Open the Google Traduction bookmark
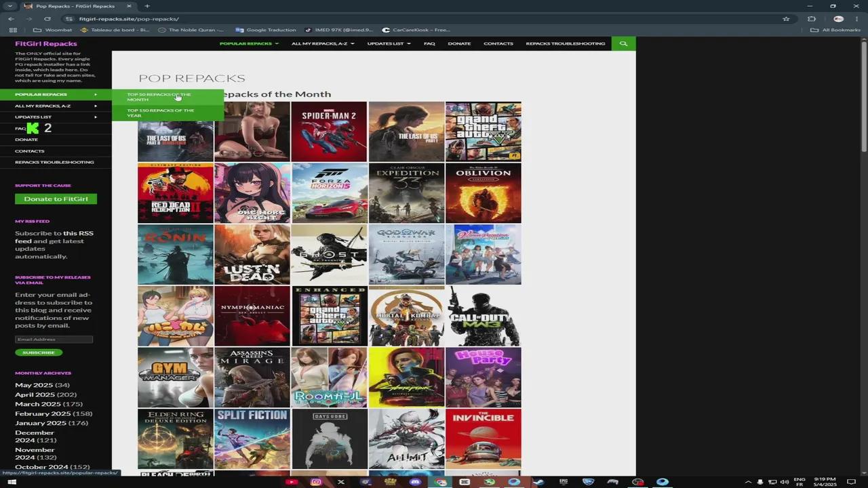Image resolution: width=868 pixels, height=488 pixels. pos(266,30)
